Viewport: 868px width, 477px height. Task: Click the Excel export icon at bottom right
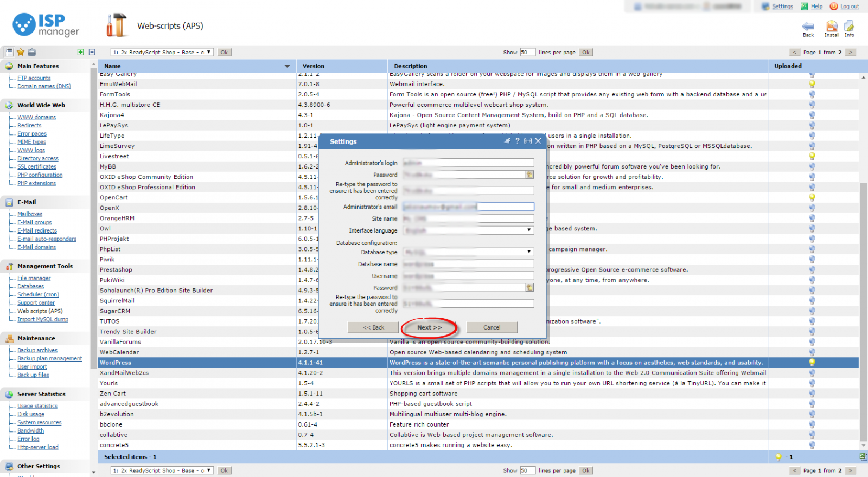[x=863, y=457]
